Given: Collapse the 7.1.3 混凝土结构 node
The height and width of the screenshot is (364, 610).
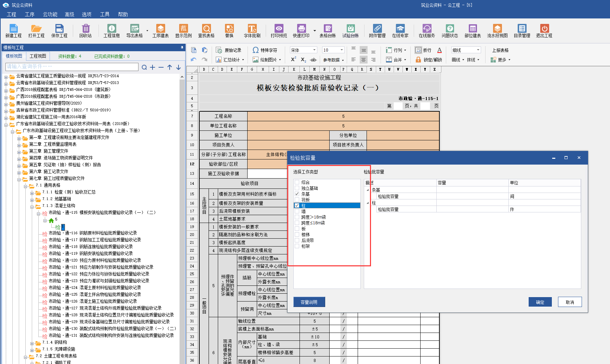Looking at the screenshot, I should [32, 207].
